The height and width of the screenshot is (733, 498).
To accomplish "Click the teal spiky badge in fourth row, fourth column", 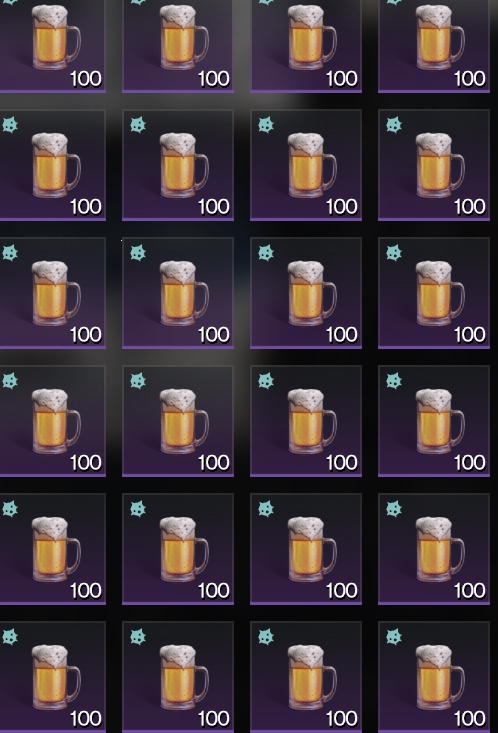I will click(394, 381).
